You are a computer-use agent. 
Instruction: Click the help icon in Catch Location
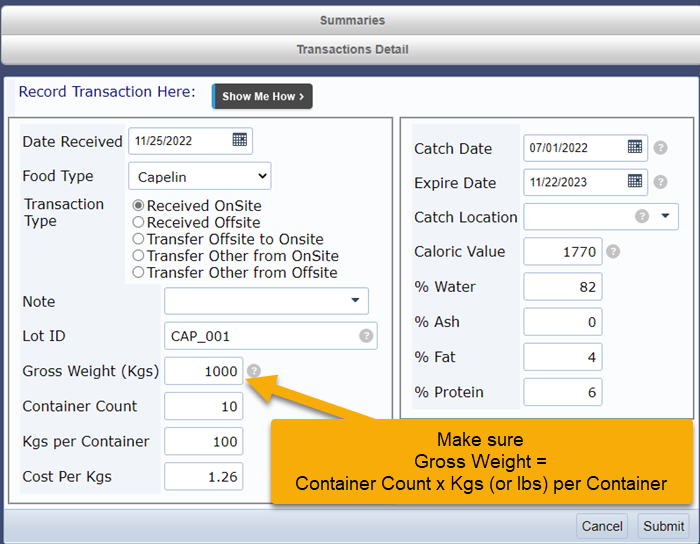pyautogui.click(x=642, y=216)
